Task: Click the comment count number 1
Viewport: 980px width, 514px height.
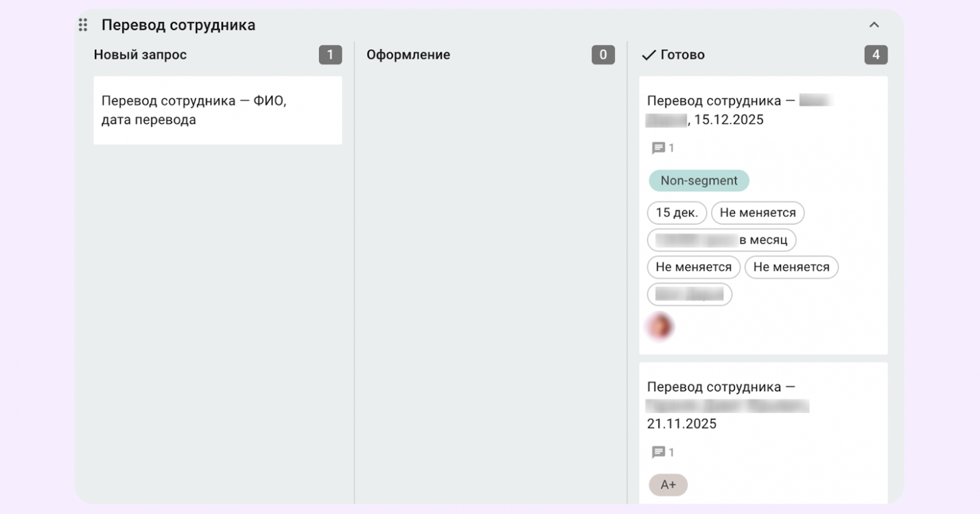Action: (672, 148)
